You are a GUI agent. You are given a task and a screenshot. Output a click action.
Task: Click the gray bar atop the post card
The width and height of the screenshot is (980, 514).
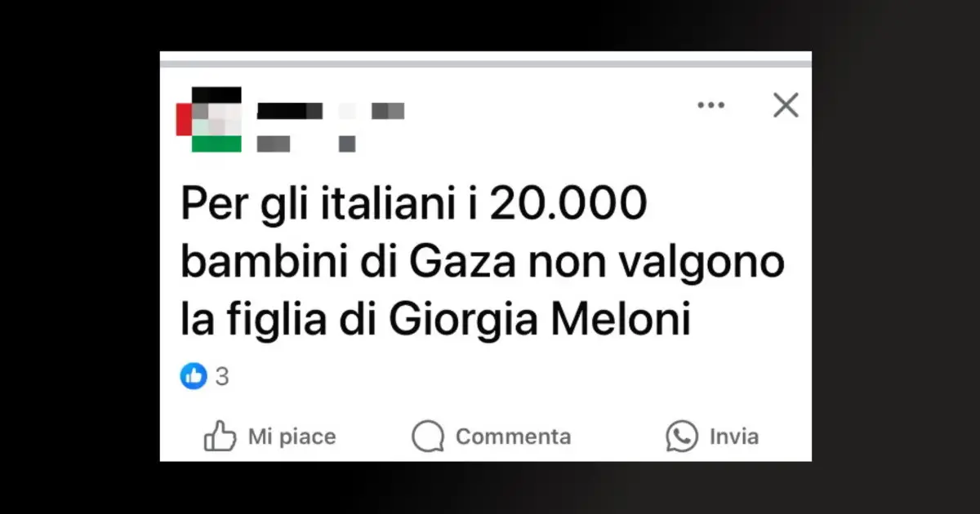(486, 64)
